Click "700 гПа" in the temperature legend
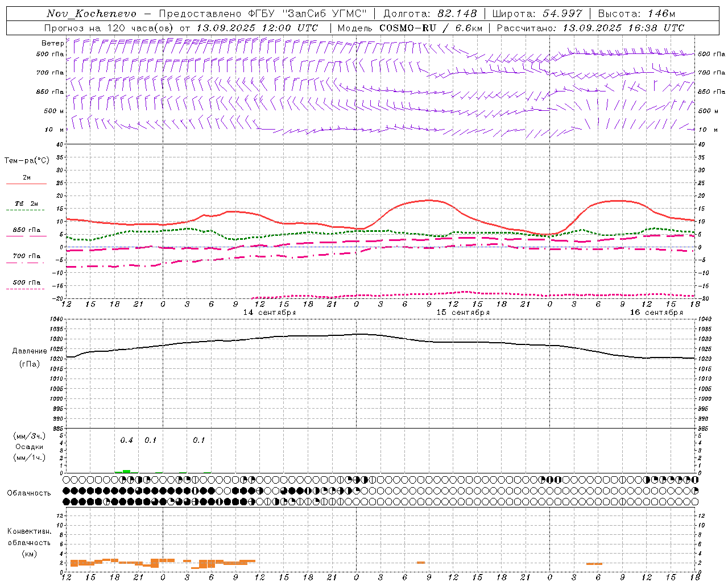Image resolution: width=728 pixels, height=582 pixels. (x=27, y=256)
